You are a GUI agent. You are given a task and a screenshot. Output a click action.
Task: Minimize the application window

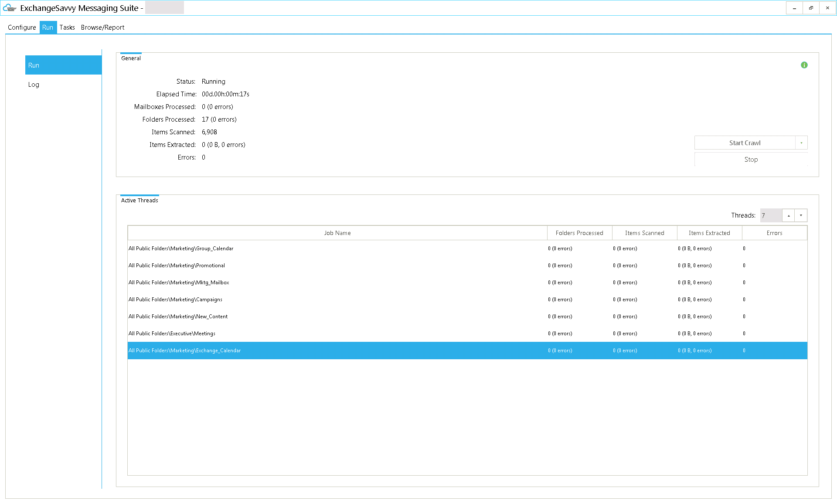(794, 8)
